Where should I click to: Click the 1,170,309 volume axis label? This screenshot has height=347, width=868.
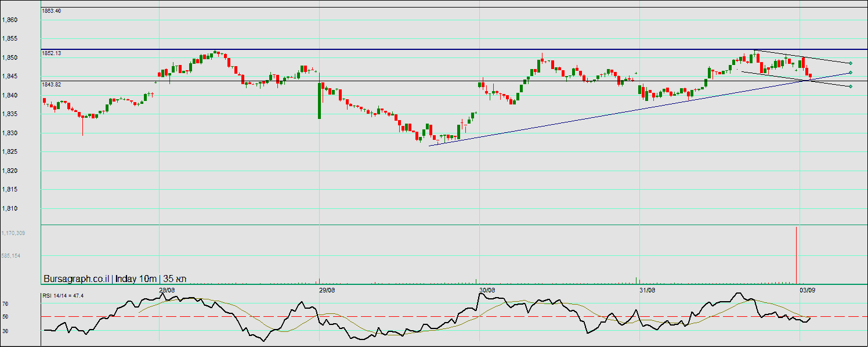[13, 233]
